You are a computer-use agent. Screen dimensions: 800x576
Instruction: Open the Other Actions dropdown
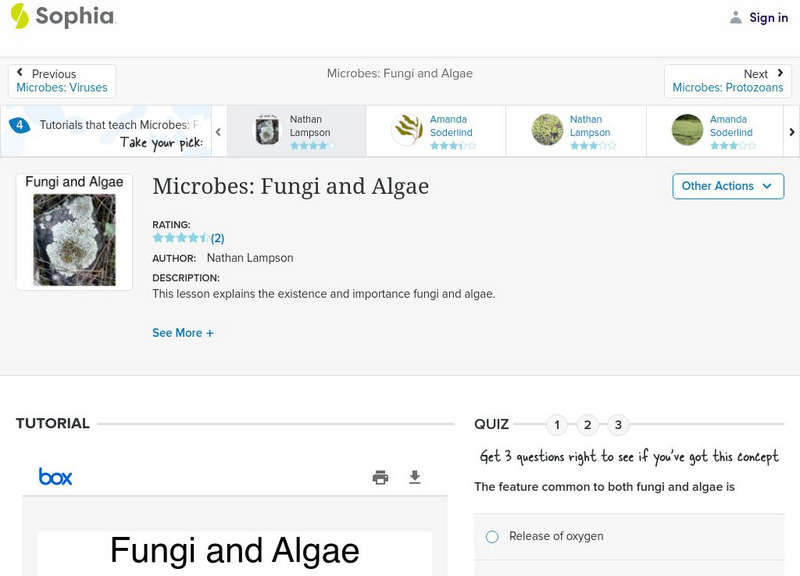[x=728, y=186]
